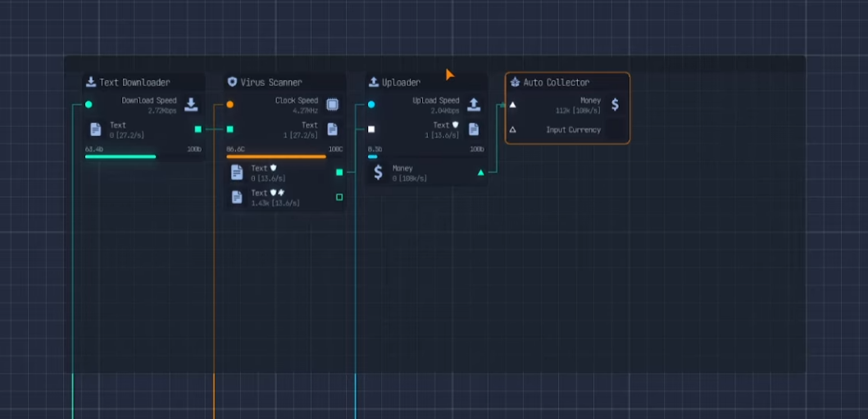868x419 pixels.
Task: Click the Text file icon in Text Downloader
Action: [x=96, y=130]
